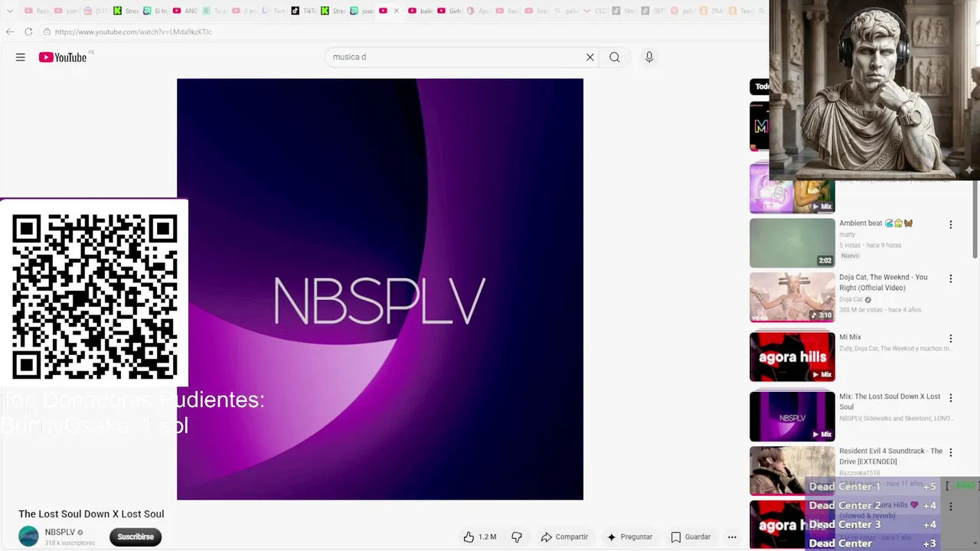The height and width of the screenshot is (551, 980).
Task: Open the NBSPLV channel avatar
Action: coord(28,536)
